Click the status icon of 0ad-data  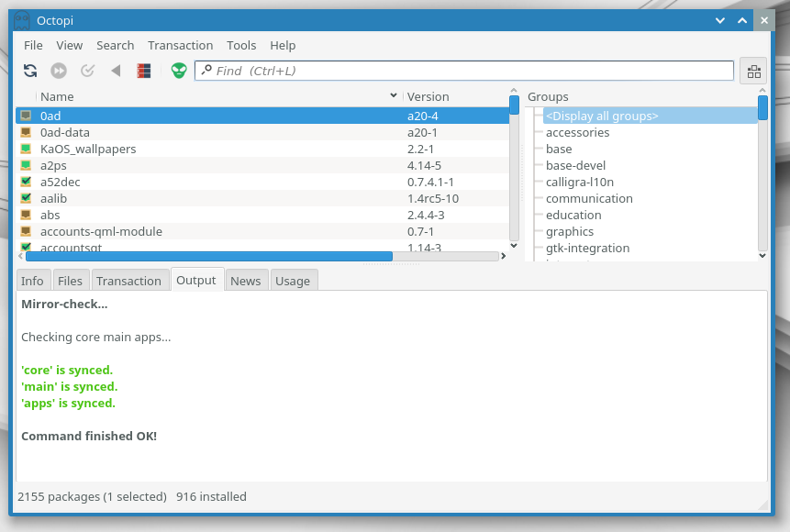[x=26, y=132]
